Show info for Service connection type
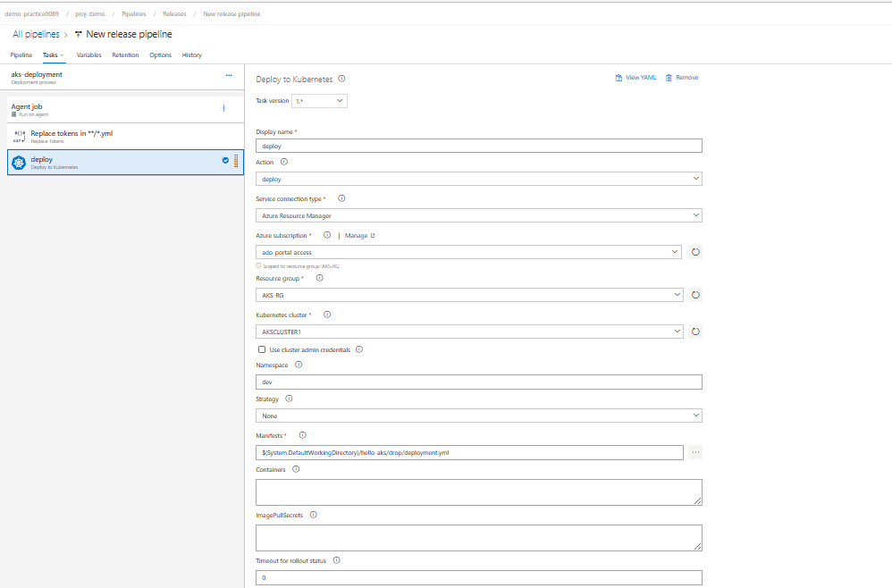Image resolution: width=892 pixels, height=588 pixels. 341,198
